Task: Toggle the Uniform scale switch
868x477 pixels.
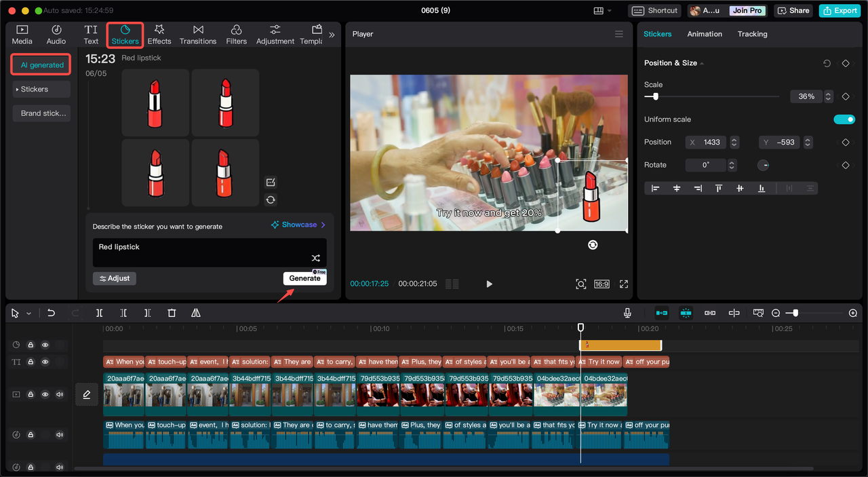Action: click(x=844, y=119)
